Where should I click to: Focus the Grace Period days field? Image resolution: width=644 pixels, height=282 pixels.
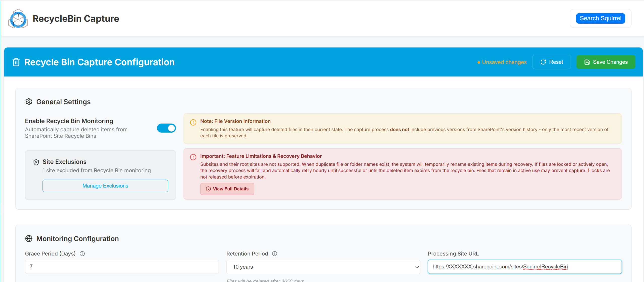(x=122, y=267)
